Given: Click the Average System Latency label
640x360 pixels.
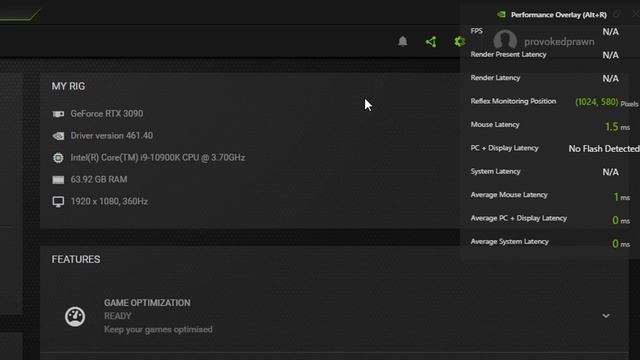Looking at the screenshot, I should pyautogui.click(x=509, y=242).
